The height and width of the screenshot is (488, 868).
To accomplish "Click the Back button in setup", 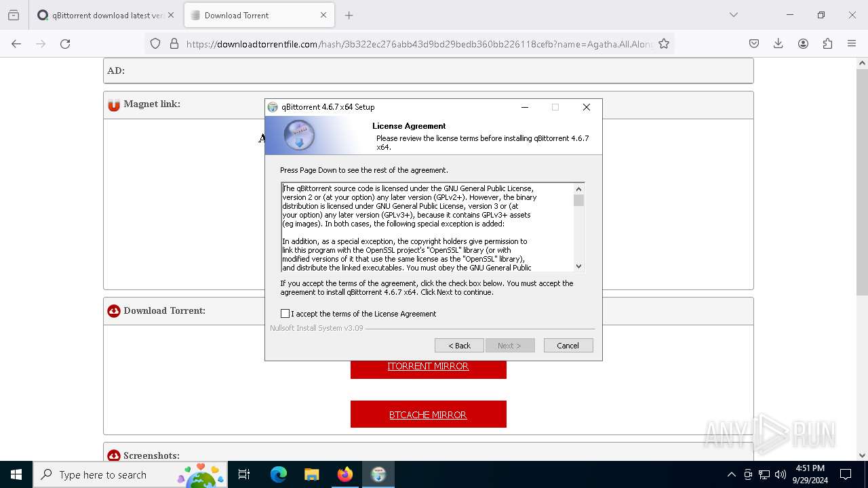I will pos(459,346).
